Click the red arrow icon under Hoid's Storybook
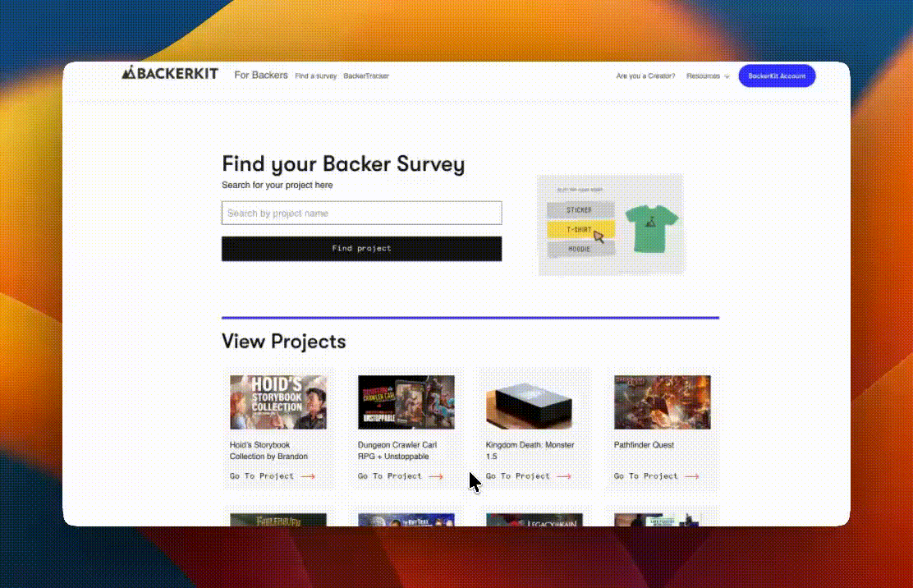Viewport: 913px width, 588px height. pyautogui.click(x=308, y=476)
